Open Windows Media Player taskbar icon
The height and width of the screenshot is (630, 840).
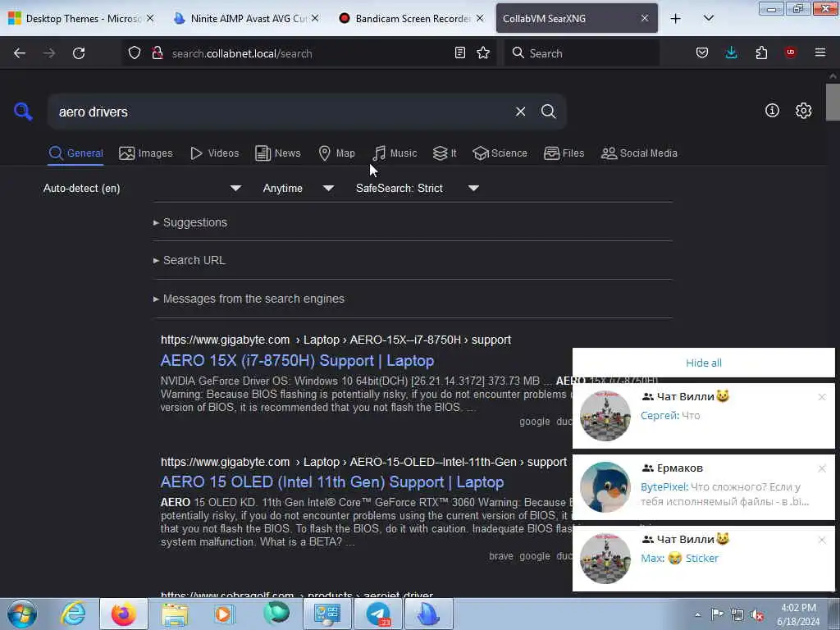[225, 614]
